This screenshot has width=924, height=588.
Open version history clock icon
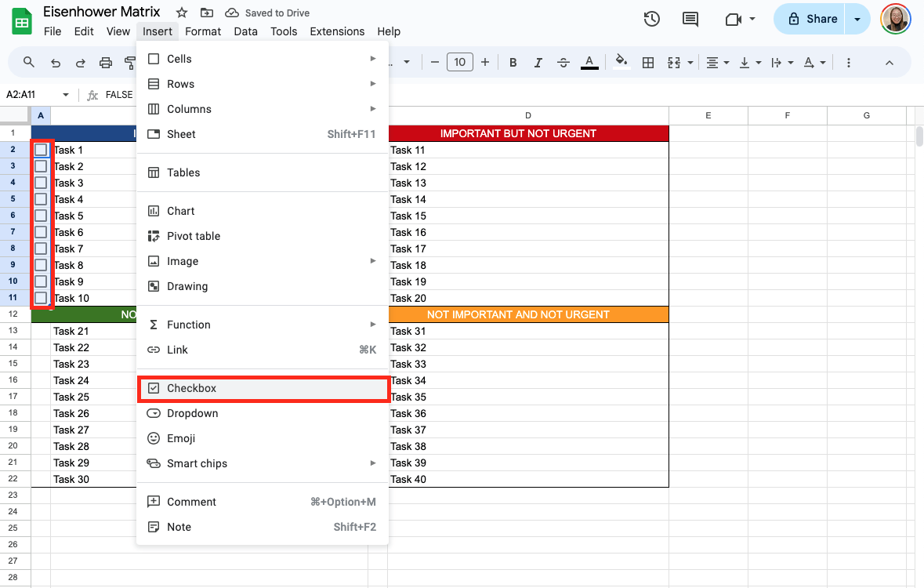pos(651,19)
